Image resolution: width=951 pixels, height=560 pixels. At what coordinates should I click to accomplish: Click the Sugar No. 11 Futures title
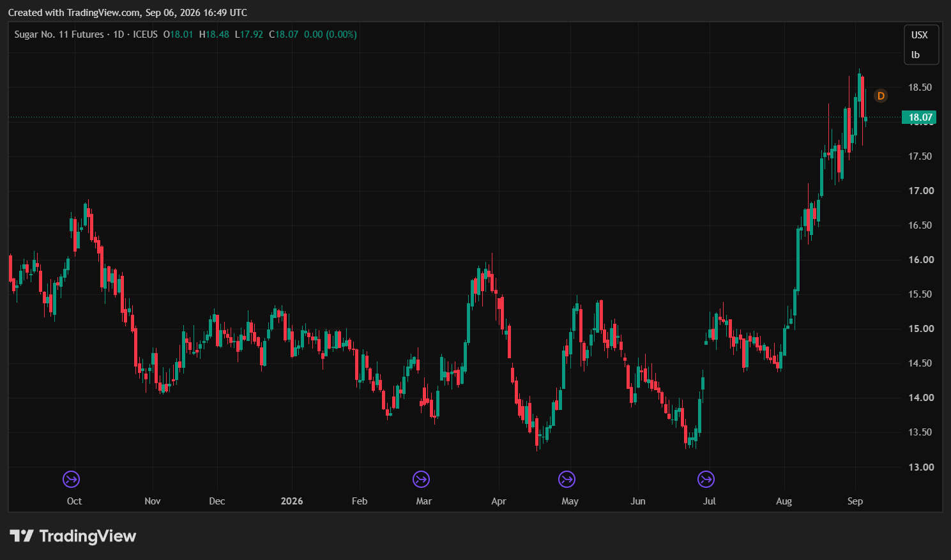59,34
